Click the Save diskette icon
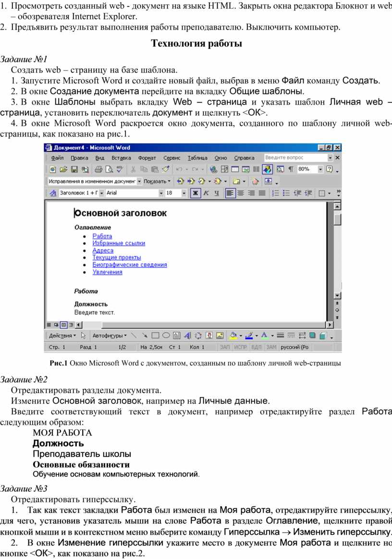This screenshot has height=559, width=392. point(74,170)
